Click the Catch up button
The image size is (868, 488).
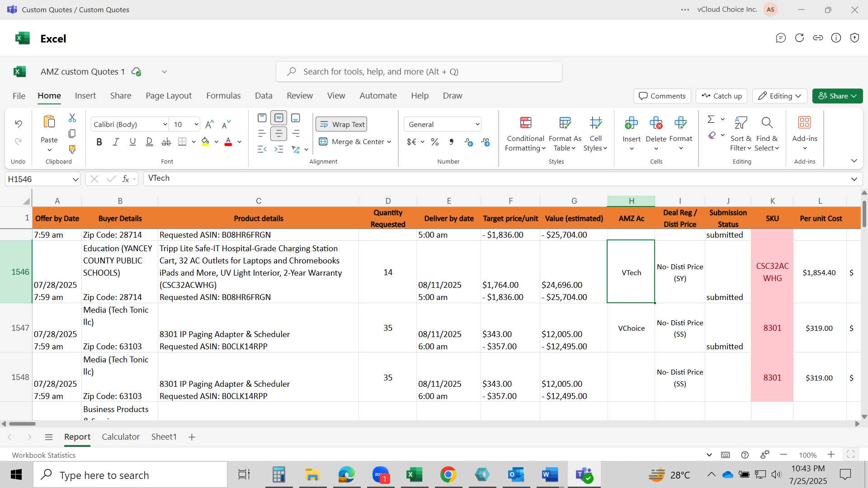pyautogui.click(x=722, y=96)
